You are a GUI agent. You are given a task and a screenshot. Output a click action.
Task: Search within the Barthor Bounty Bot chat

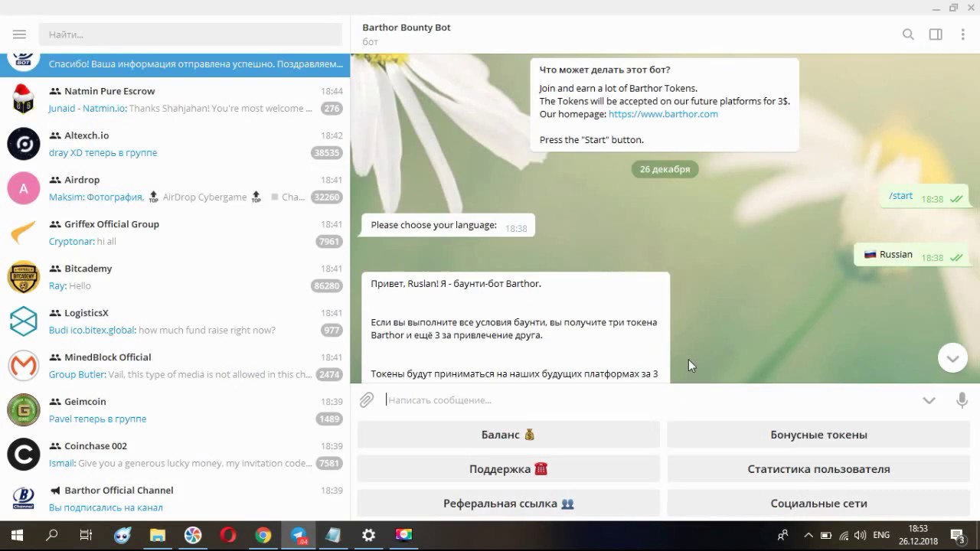(908, 34)
